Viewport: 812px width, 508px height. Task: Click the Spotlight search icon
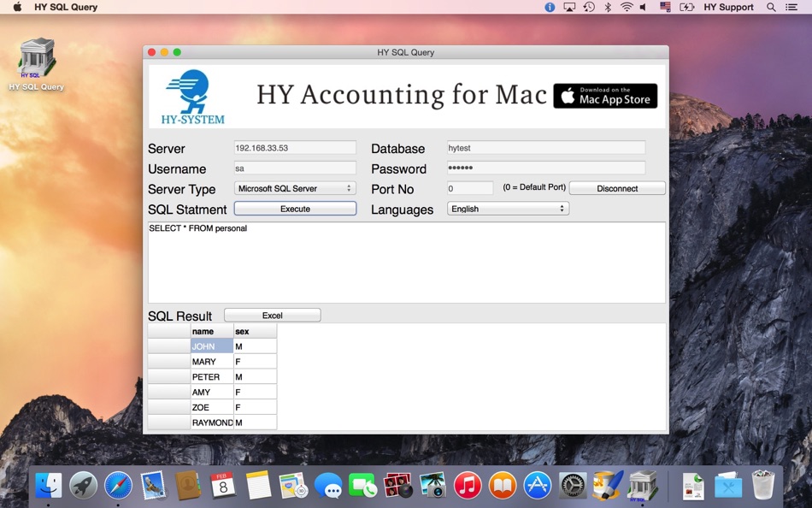click(x=771, y=7)
